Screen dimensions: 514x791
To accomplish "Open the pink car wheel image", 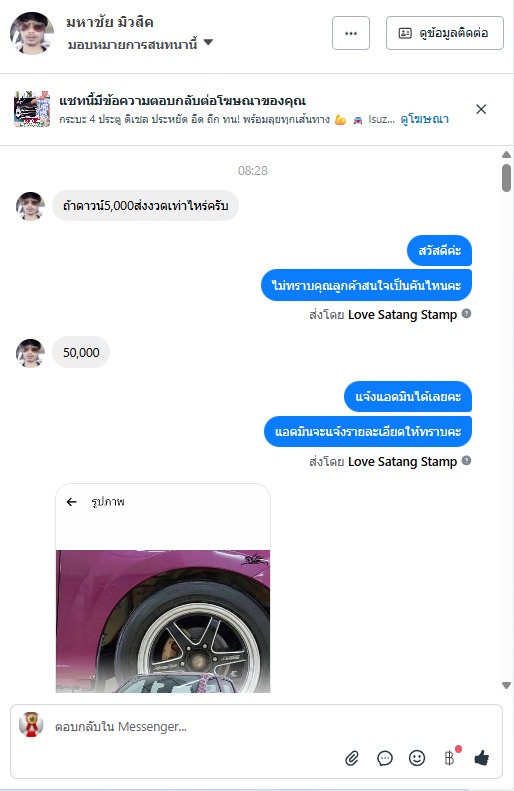I will (163, 621).
